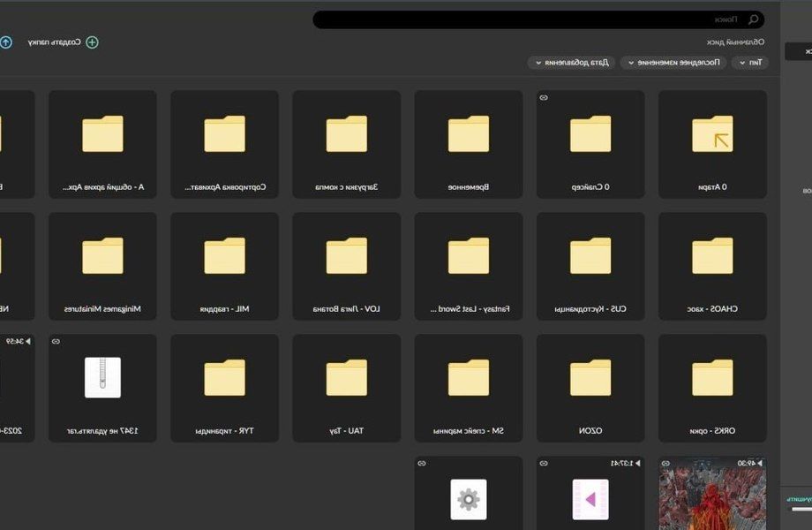
Task: Open the MIL - гвардия folder icon
Action: (x=225, y=255)
